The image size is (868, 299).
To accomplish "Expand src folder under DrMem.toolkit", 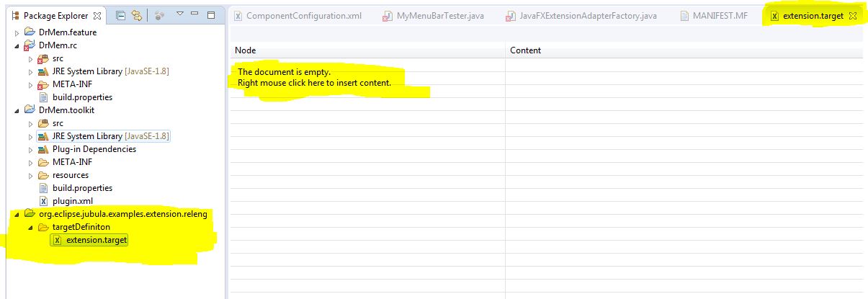I will pyautogui.click(x=31, y=123).
